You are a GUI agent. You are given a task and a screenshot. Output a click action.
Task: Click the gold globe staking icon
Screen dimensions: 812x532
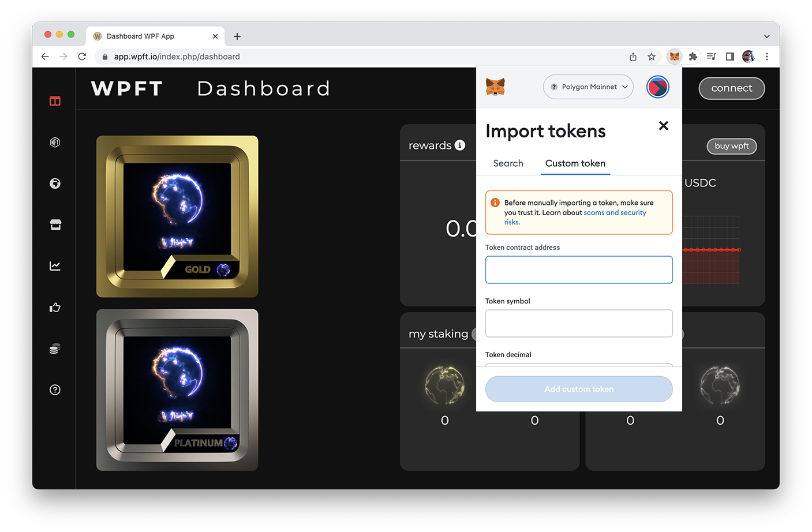tap(444, 385)
